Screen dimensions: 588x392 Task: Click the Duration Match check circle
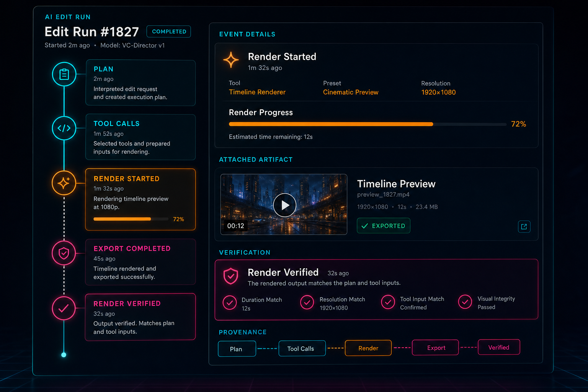[230, 303]
